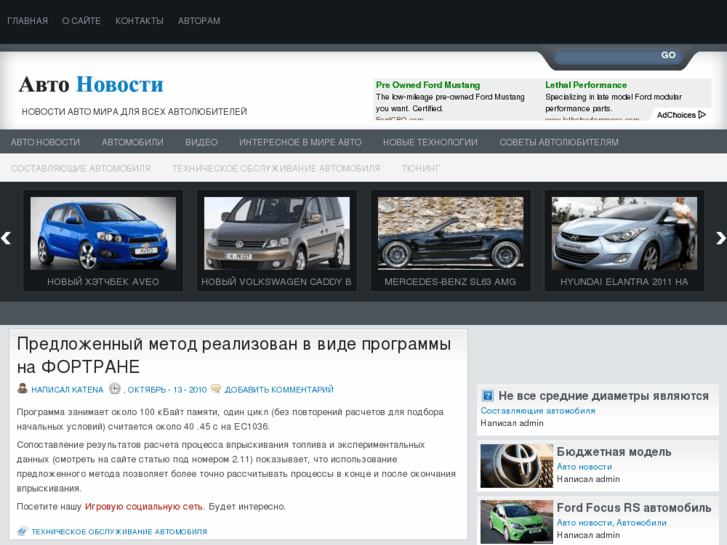The height and width of the screenshot is (545, 727).
Task: Click the Октябрь - 13 - 2010 date link
Action: coord(165,390)
